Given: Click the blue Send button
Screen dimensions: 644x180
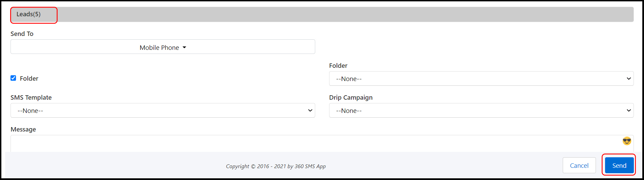Looking at the screenshot, I should pyautogui.click(x=619, y=165).
